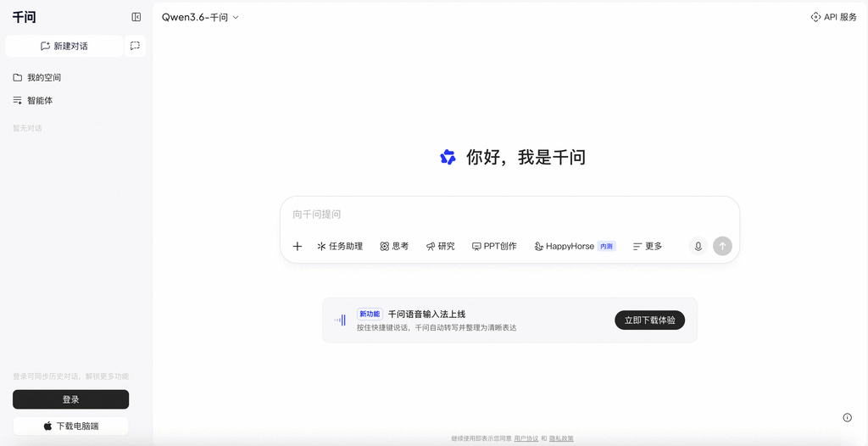
Task: Click the 暂无对话 label
Action: [x=27, y=129]
